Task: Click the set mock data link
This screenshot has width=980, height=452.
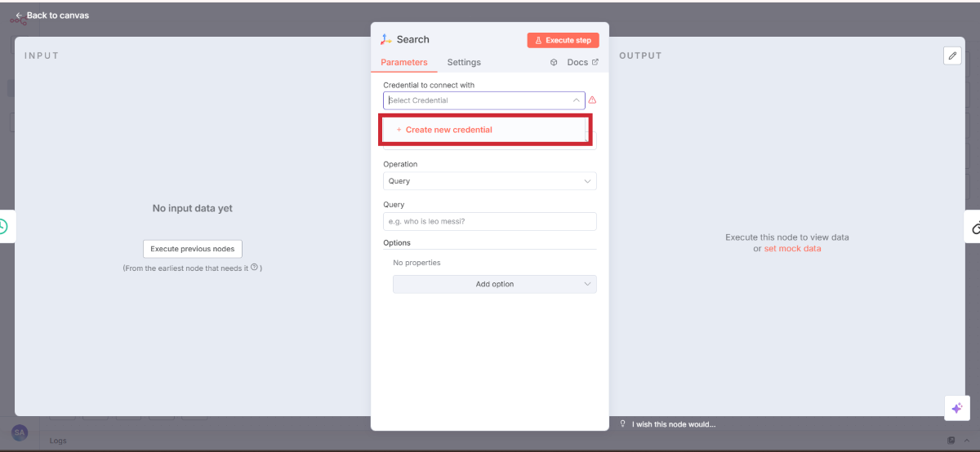Action: (792, 249)
